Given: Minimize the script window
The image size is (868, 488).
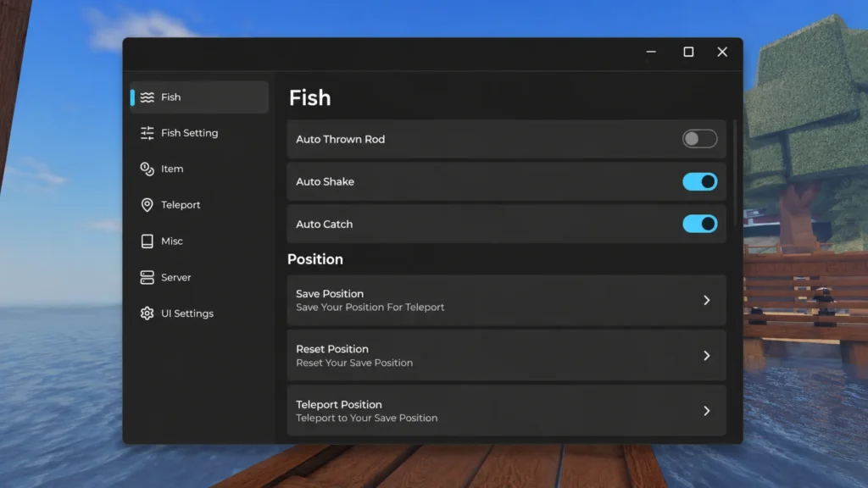Looking at the screenshot, I should tap(651, 52).
